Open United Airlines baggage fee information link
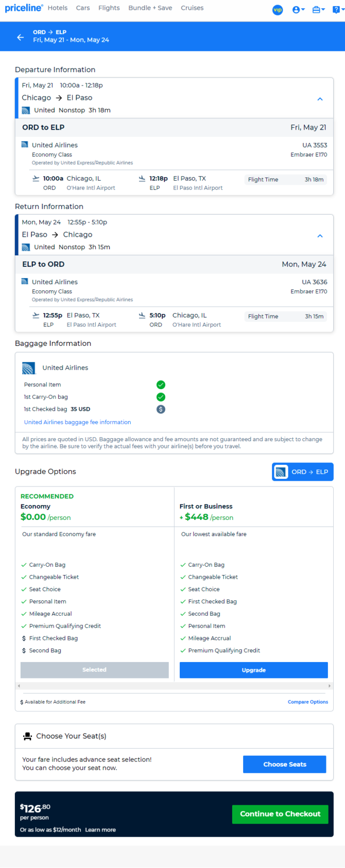Image resolution: width=345 pixels, height=868 pixels. tap(77, 422)
